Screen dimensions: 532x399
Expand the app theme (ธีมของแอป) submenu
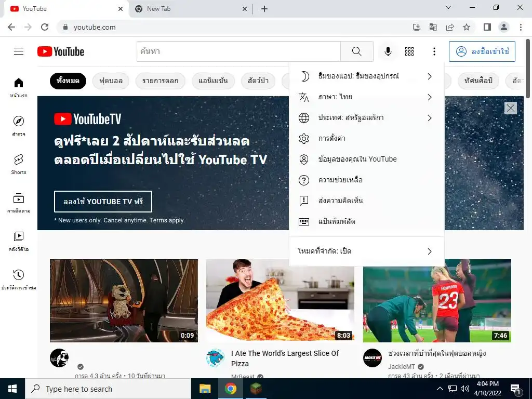367,76
